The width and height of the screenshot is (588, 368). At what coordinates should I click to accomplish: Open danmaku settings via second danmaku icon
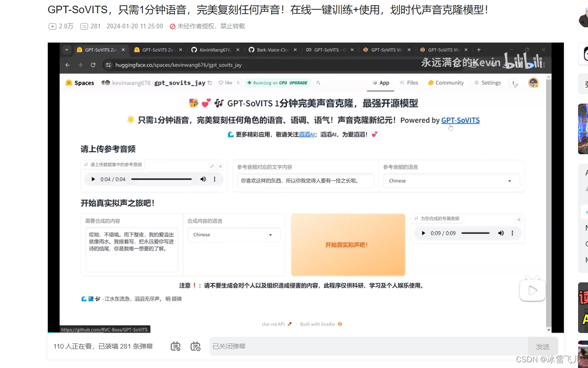point(195,346)
